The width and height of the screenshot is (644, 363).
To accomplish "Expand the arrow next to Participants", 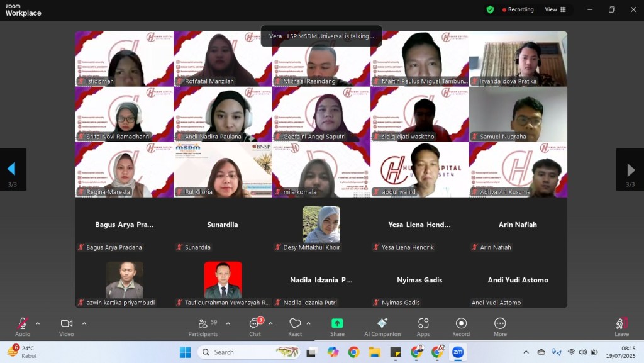I will pos(228,323).
